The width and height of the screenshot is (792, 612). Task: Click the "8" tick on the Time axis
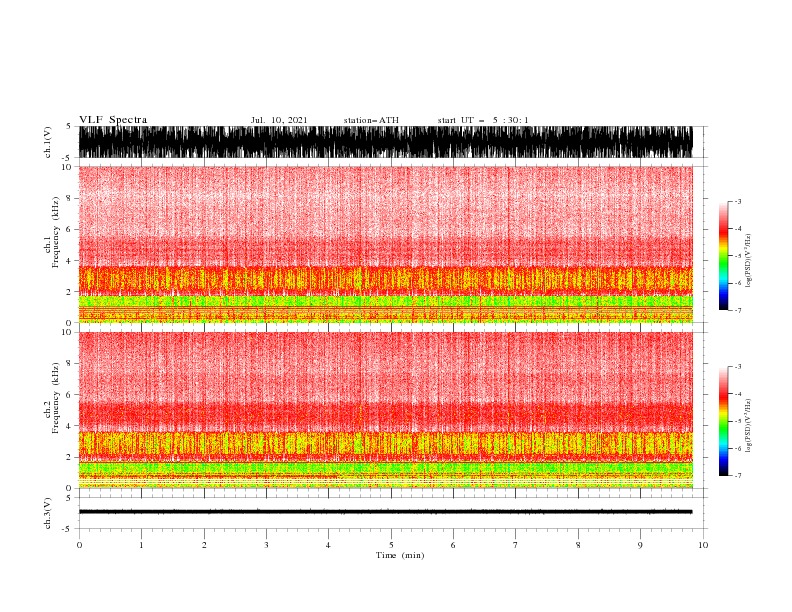(x=578, y=545)
